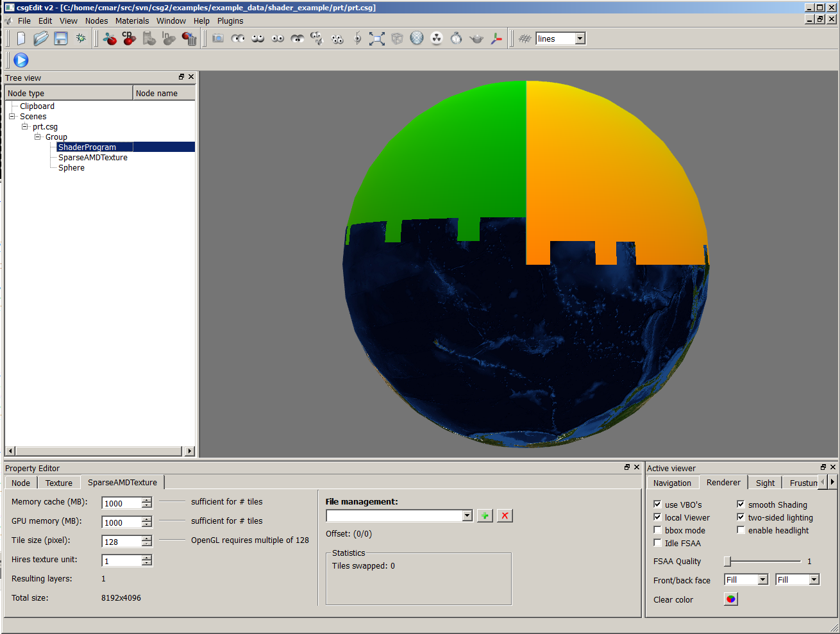Click the coordinate axes icon
840x634 pixels.
click(496, 38)
